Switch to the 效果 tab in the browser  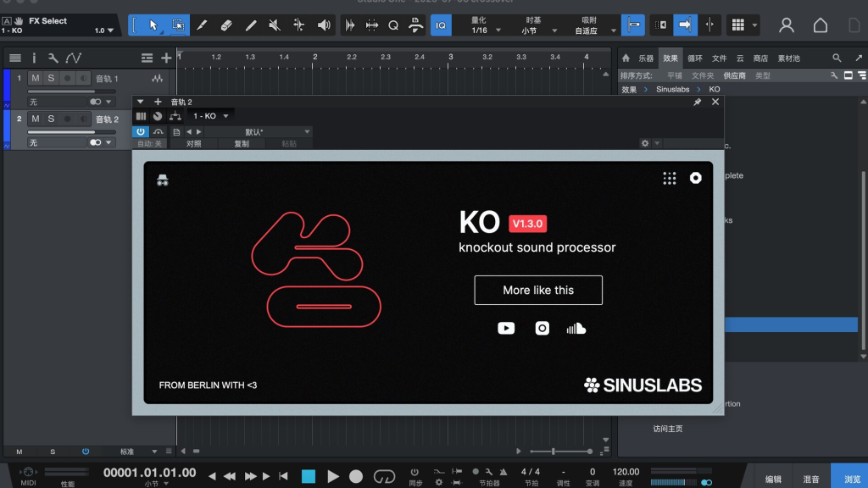click(x=670, y=58)
